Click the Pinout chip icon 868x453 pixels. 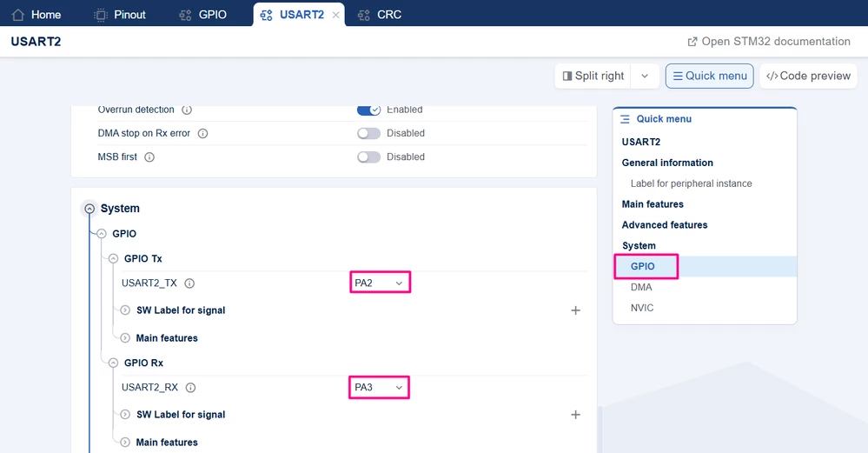101,15
